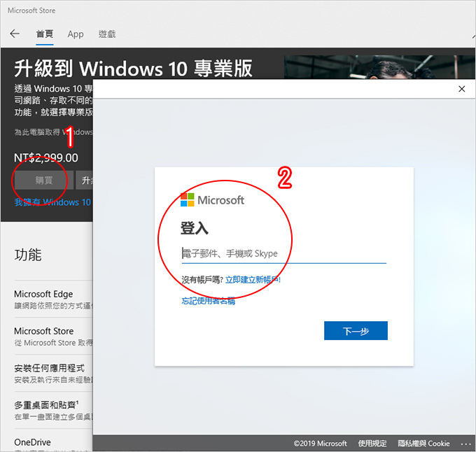Screen dimensions: 476x452
Task: Click the 升級 button beside 購買
Action: coord(85,181)
